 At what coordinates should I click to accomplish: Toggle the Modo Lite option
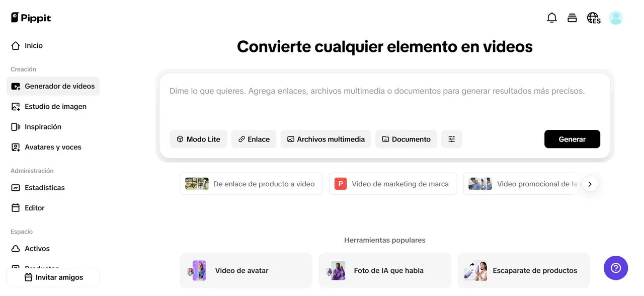click(x=198, y=139)
